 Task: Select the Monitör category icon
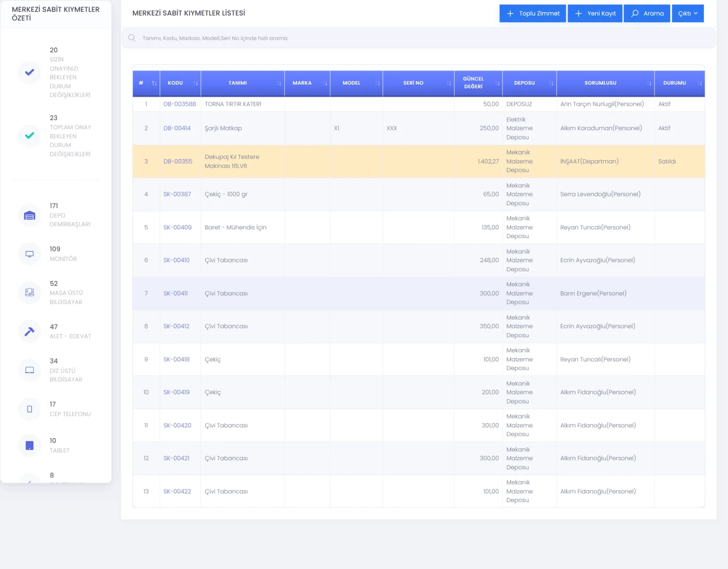29,254
